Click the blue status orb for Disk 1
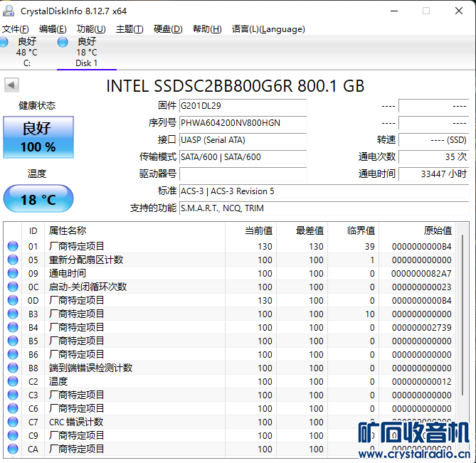The width and height of the screenshot is (476, 463). [x=63, y=42]
